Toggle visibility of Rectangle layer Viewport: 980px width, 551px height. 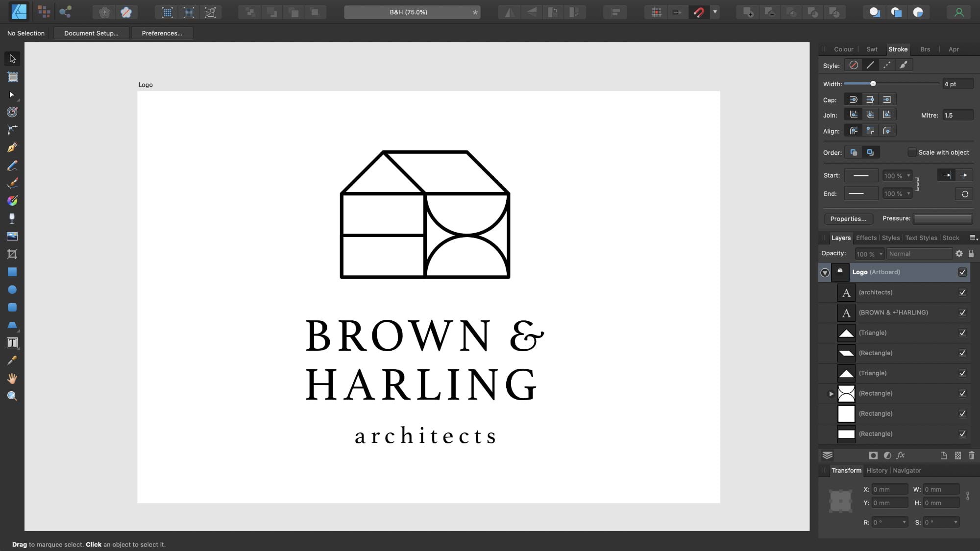point(964,353)
